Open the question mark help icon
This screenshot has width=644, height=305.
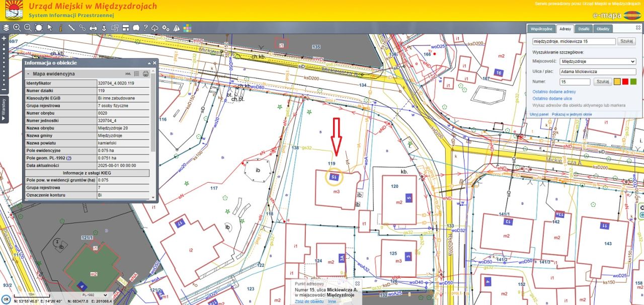145,28
